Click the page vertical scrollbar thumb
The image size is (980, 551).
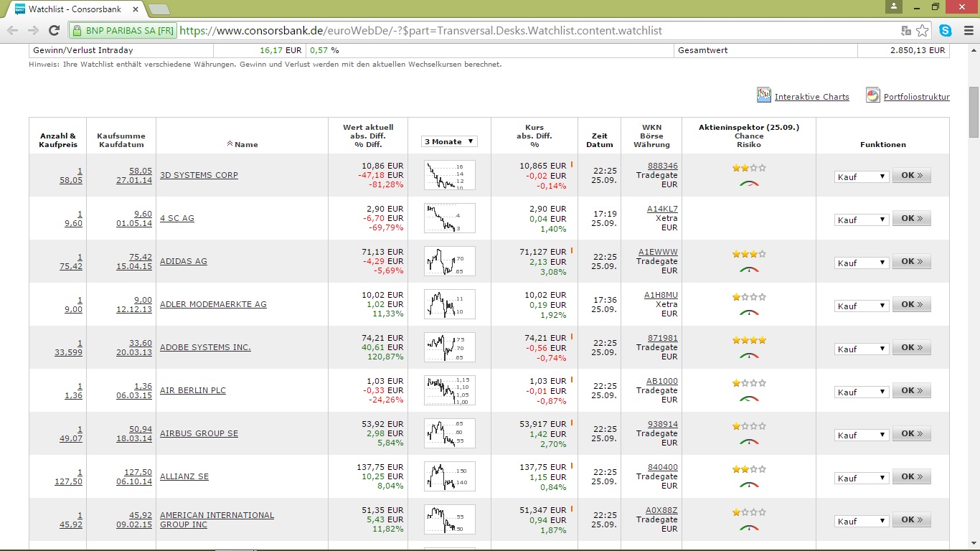pos(974,113)
